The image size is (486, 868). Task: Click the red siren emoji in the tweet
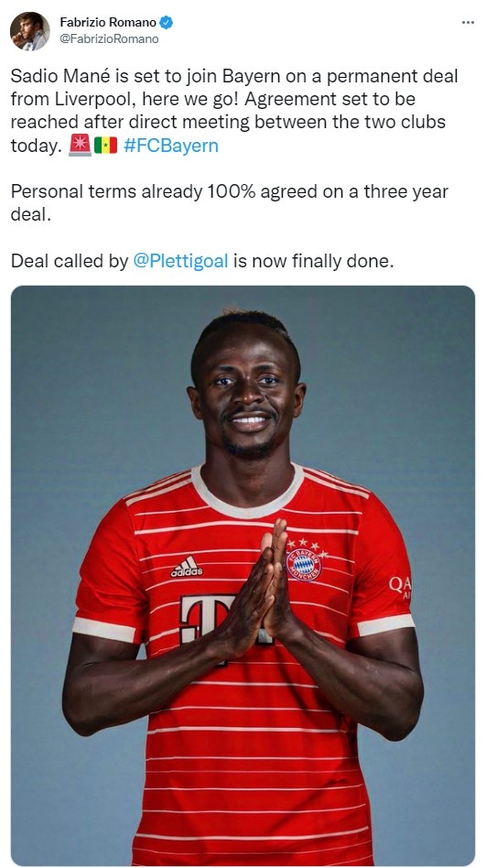point(80,146)
